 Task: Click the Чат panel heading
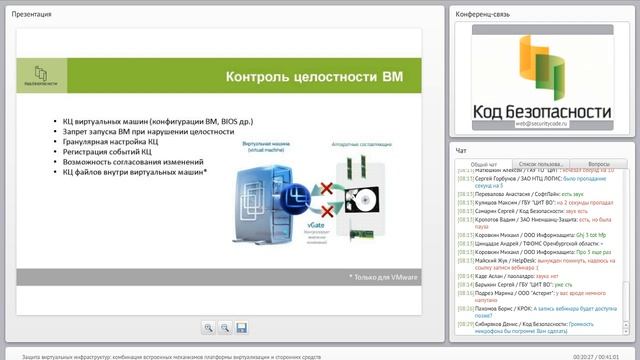461,151
